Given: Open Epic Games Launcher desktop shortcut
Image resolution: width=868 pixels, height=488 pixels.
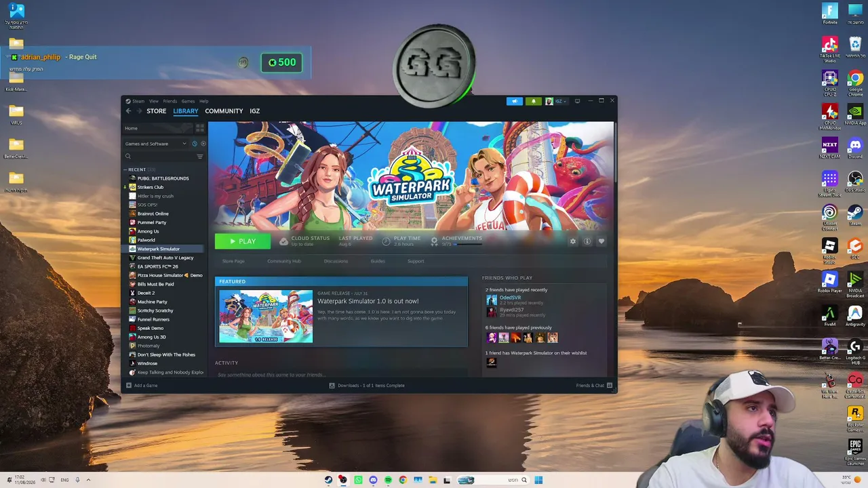Looking at the screenshot, I should [855, 450].
